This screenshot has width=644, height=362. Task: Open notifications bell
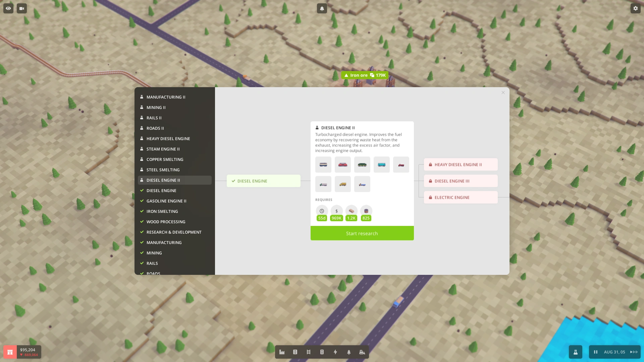tap(322, 8)
